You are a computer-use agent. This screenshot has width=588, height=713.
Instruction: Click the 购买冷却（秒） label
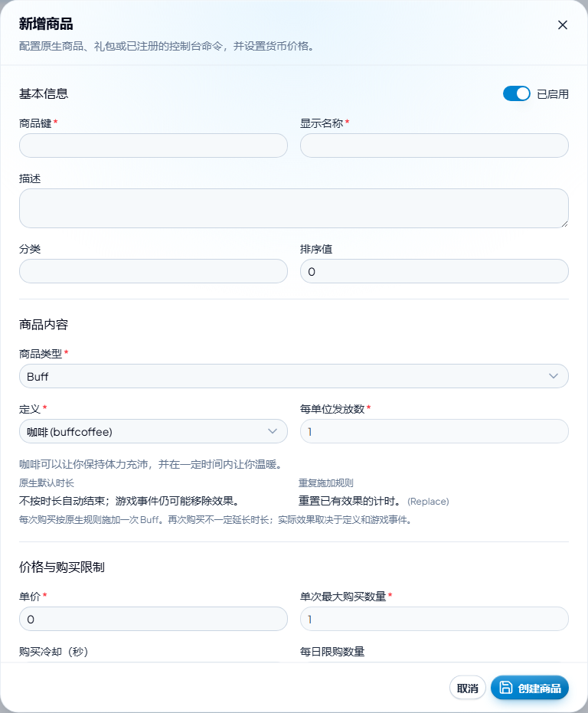click(x=54, y=652)
